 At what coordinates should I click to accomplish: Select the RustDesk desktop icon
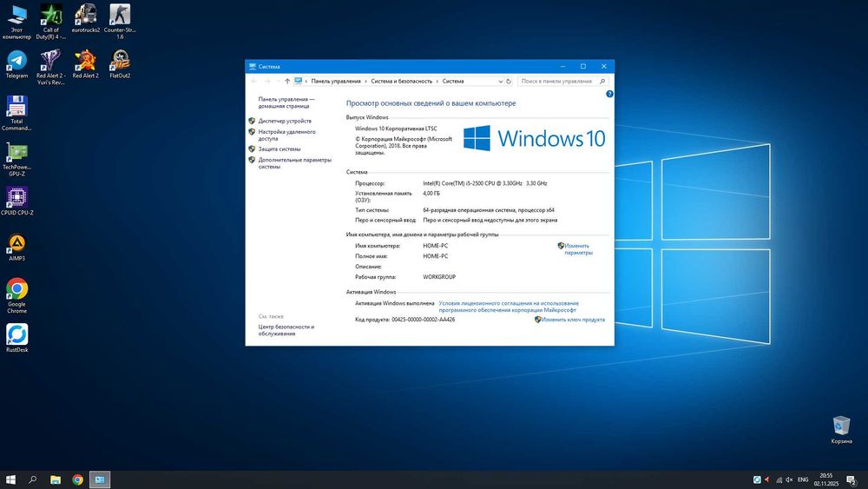(x=16, y=338)
